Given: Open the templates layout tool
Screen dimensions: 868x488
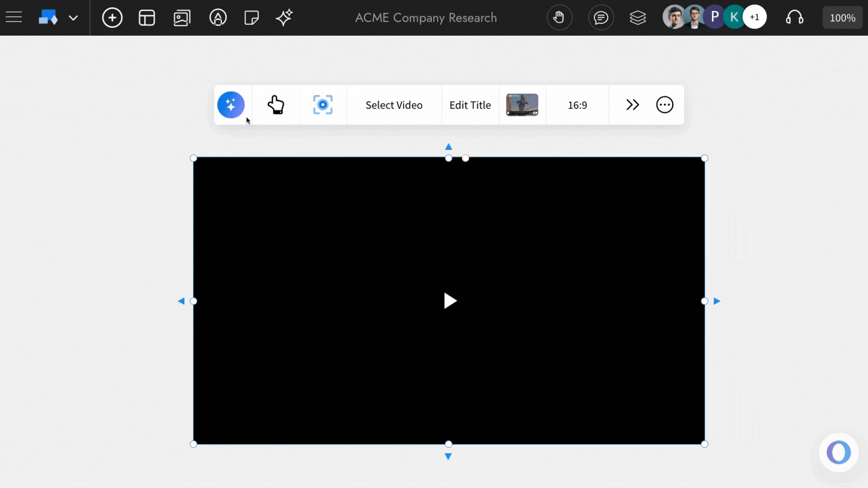Looking at the screenshot, I should click(147, 18).
